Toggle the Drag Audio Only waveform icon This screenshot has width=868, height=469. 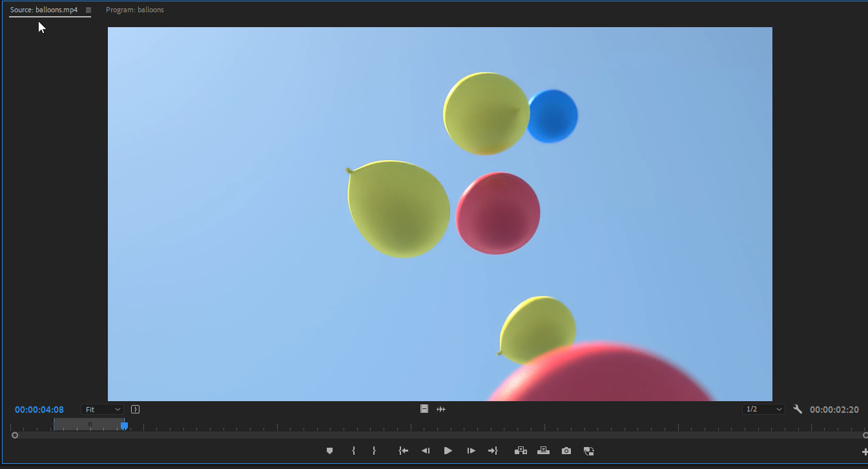[x=441, y=409]
